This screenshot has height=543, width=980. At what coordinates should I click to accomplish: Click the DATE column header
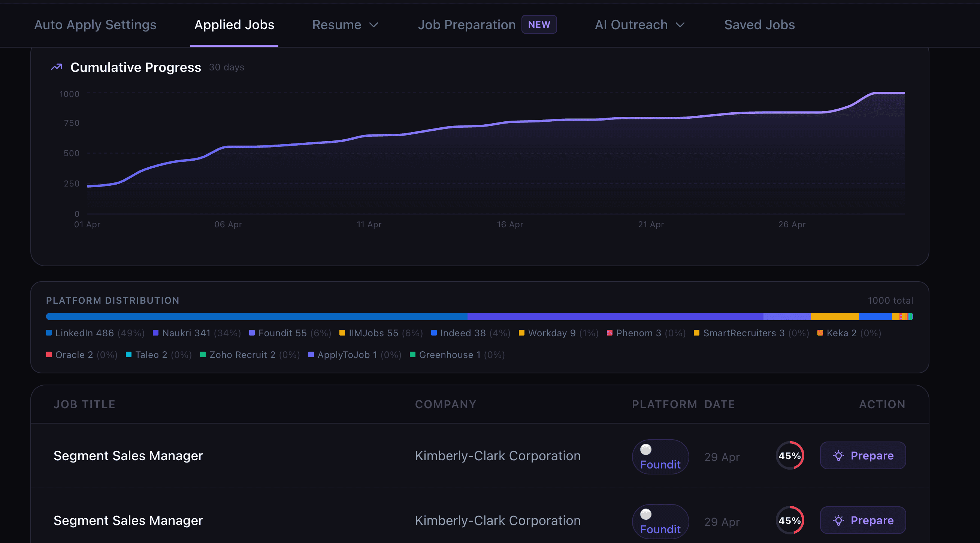[719, 404]
